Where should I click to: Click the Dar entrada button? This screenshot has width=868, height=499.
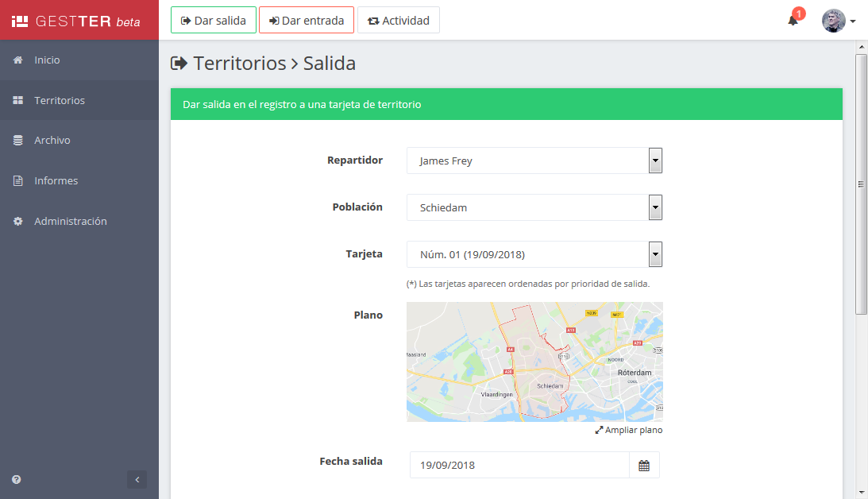pyautogui.click(x=306, y=21)
